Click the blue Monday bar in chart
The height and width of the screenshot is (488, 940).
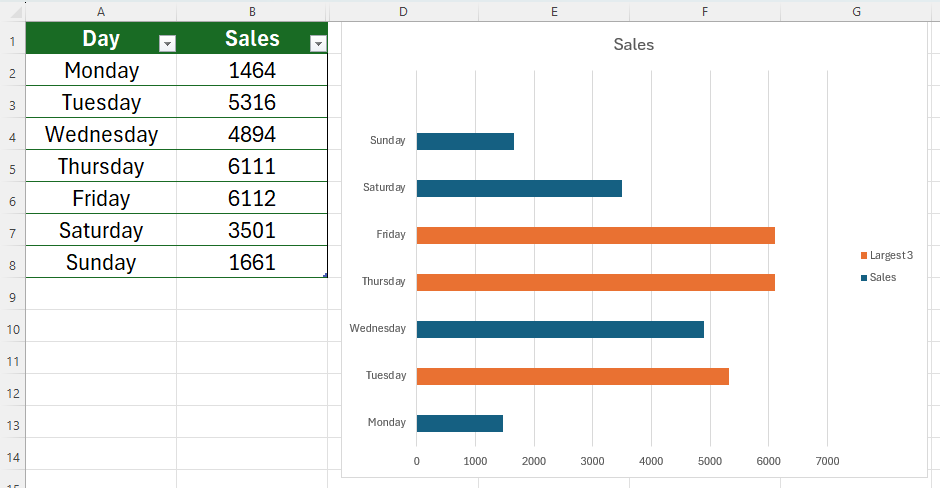pos(459,423)
